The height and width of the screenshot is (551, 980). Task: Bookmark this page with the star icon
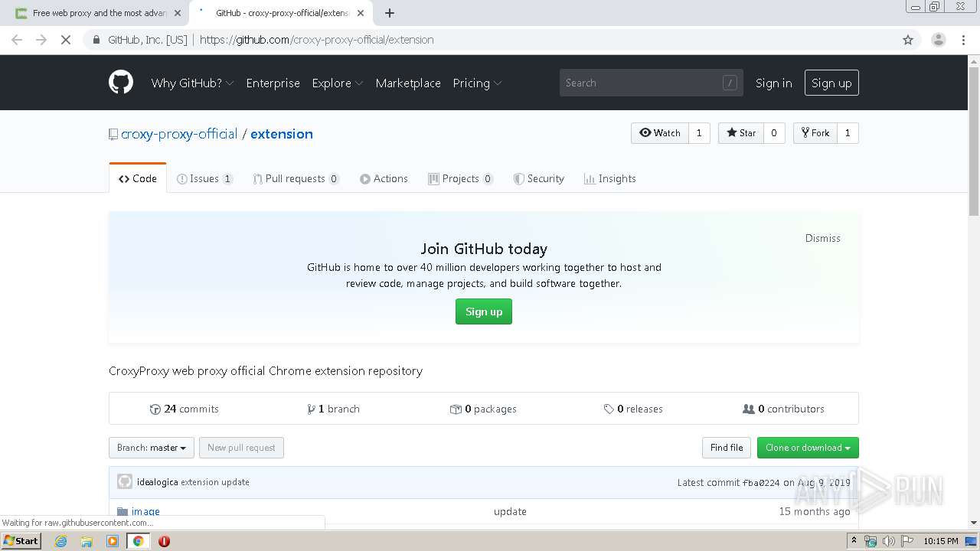pyautogui.click(x=908, y=40)
